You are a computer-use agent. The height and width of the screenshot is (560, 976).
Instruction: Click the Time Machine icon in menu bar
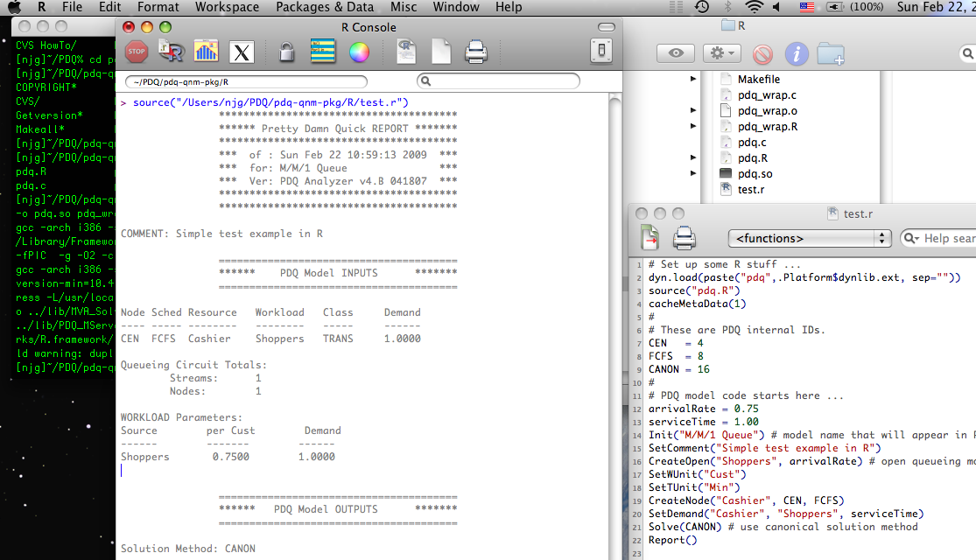pos(702,7)
